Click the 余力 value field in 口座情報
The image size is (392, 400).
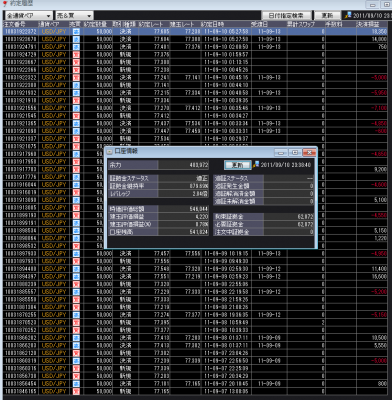point(183,165)
